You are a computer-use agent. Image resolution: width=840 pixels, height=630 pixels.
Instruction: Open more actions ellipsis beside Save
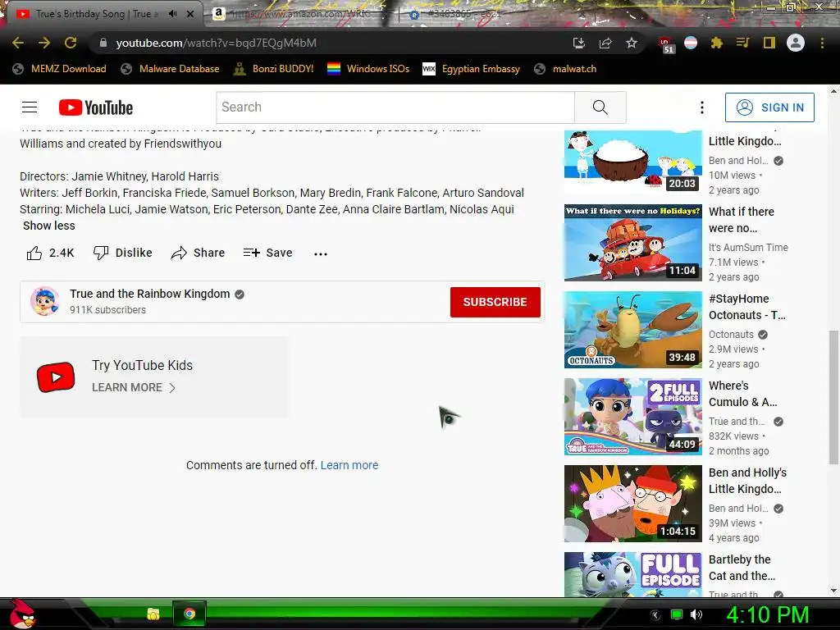coord(321,254)
